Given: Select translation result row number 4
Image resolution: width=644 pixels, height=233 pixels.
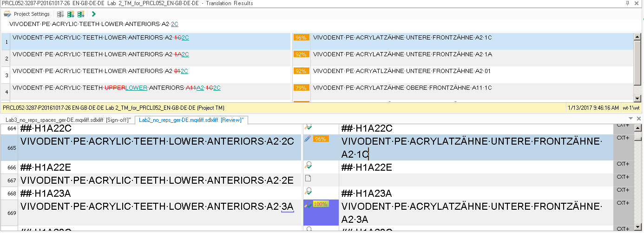Looking at the screenshot, I should [7, 92].
